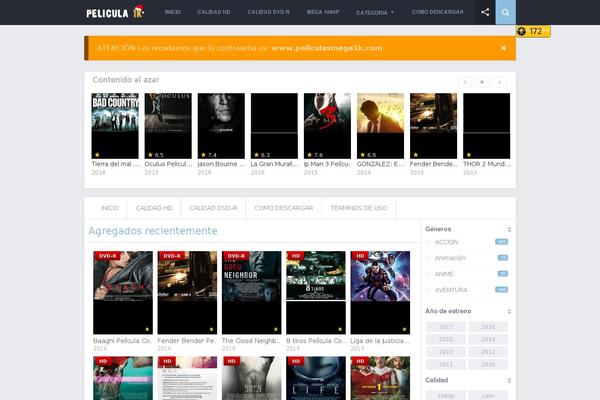Open Oculus poster in carousel
This screenshot has width=600, height=400.
tap(168, 126)
